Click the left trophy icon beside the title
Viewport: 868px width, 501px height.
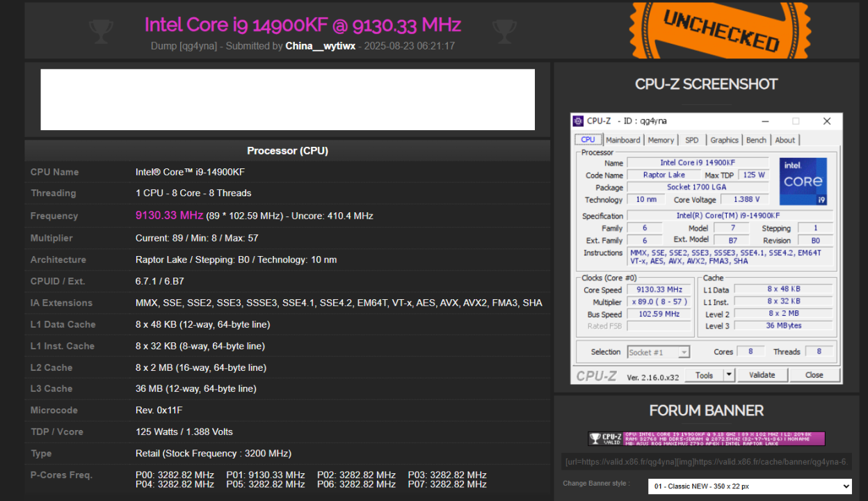[x=101, y=31]
